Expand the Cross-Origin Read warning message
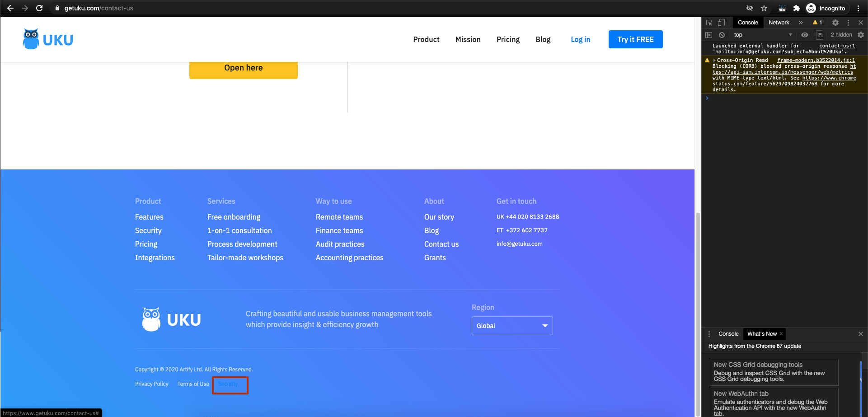 (714, 60)
